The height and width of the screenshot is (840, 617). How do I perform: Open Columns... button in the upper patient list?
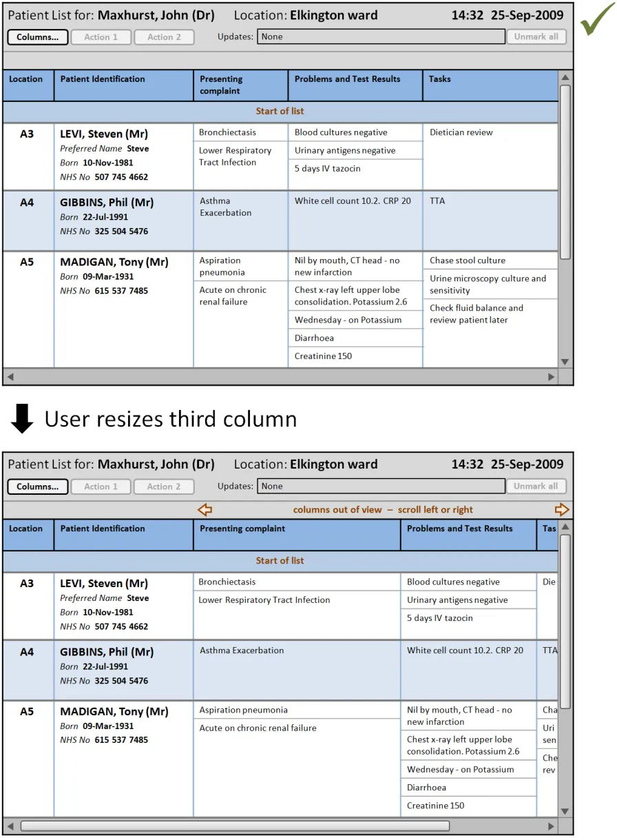pos(38,37)
